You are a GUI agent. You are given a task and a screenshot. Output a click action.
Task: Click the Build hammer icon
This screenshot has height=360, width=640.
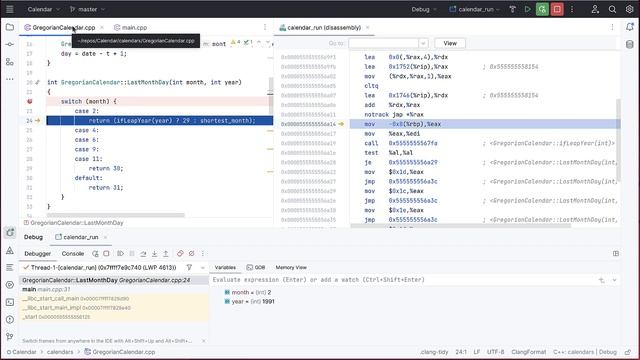tap(513, 9)
